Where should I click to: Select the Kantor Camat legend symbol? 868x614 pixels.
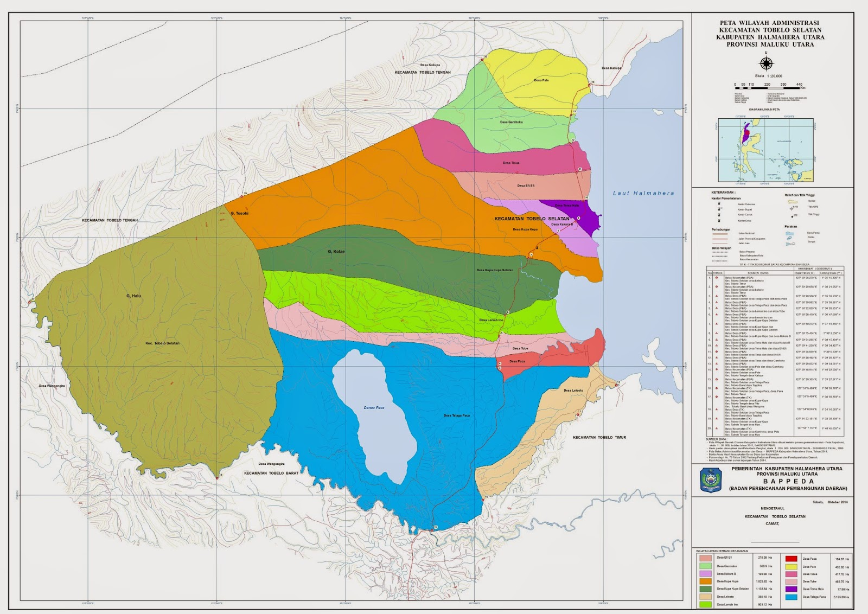(x=719, y=215)
